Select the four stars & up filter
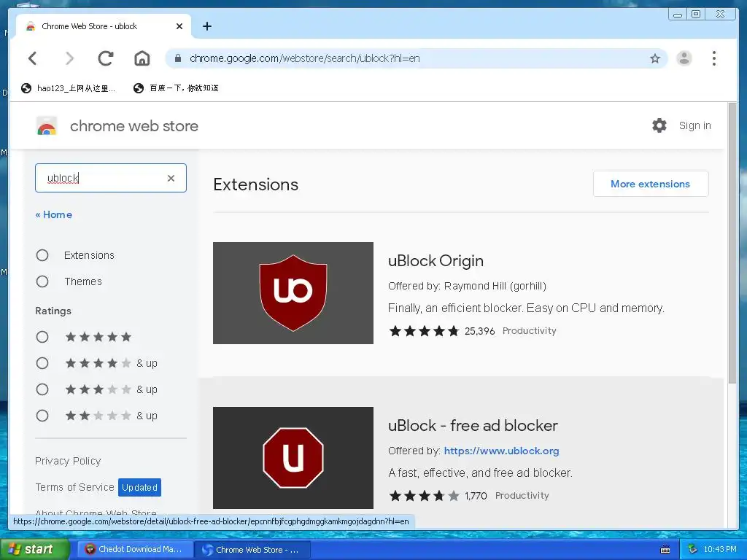This screenshot has width=747, height=560. click(42, 363)
